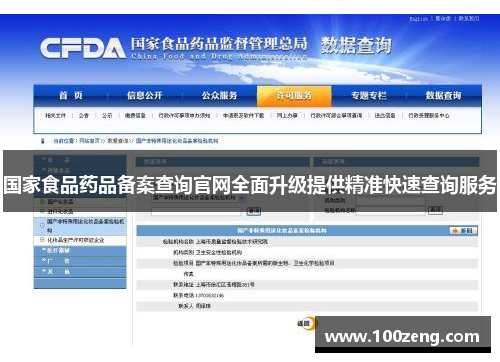Open the 公告 submenu link
The width and height of the screenshot is (500, 362).
[84, 116]
